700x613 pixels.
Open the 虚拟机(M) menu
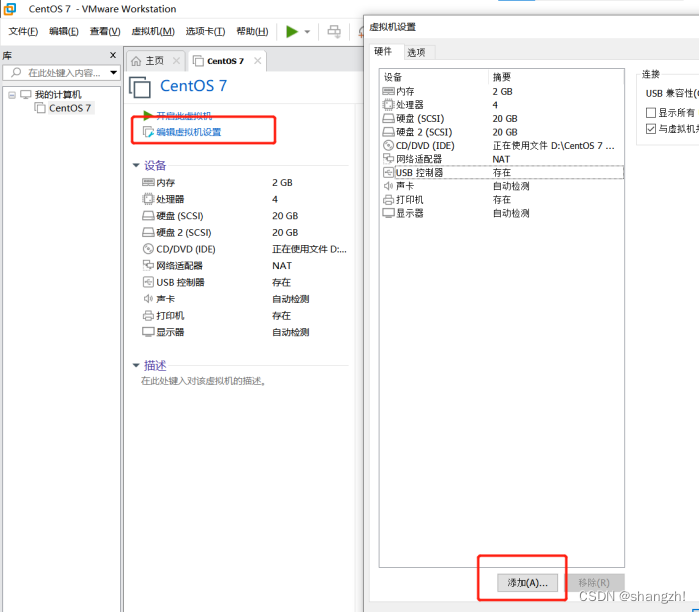[x=153, y=31]
